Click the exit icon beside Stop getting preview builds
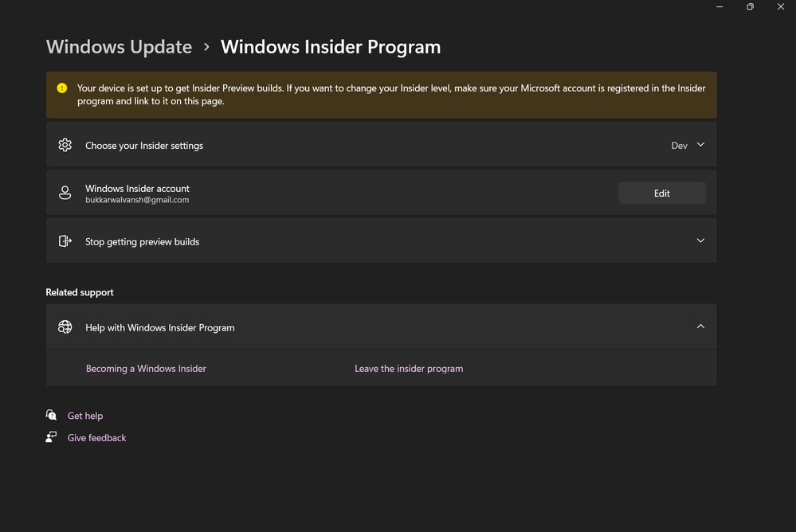This screenshot has height=532, width=796. [x=65, y=241]
